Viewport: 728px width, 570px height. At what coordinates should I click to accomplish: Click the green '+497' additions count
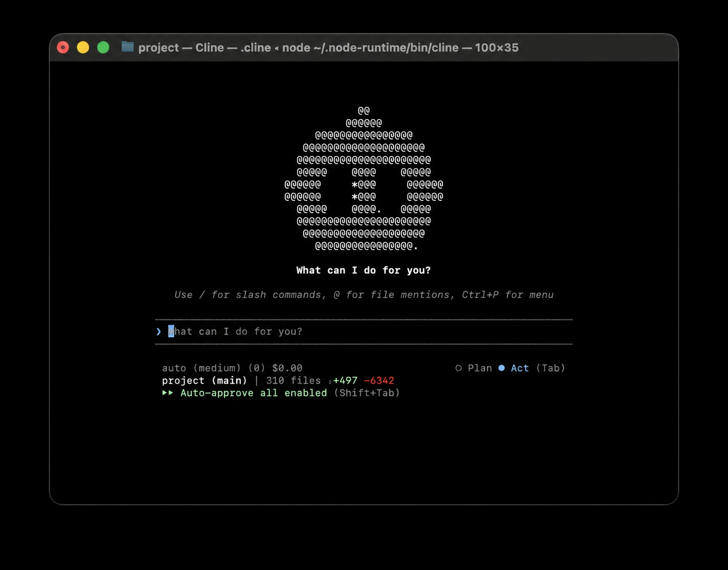click(345, 381)
